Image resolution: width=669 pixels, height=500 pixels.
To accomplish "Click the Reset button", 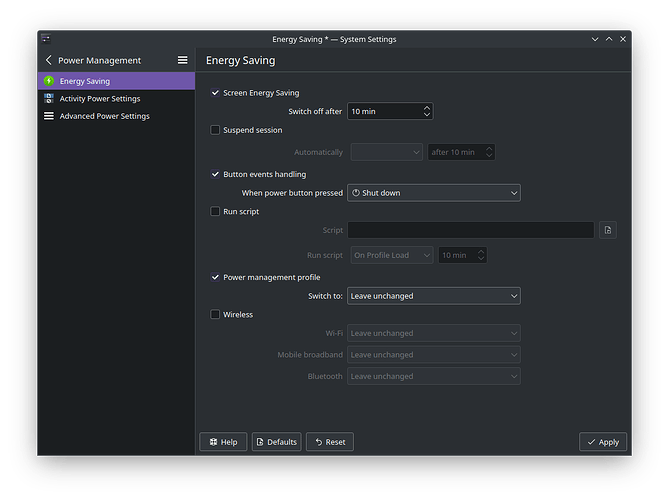I will click(329, 442).
